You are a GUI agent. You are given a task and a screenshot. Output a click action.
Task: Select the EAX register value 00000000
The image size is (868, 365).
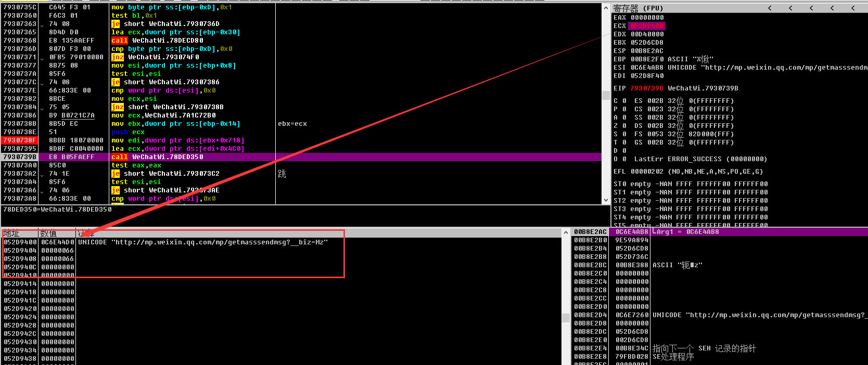(647, 18)
